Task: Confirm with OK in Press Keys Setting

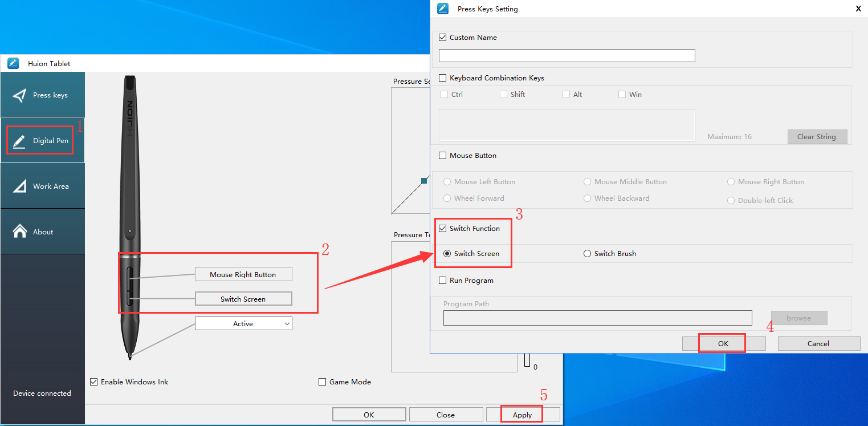Action: [724, 343]
